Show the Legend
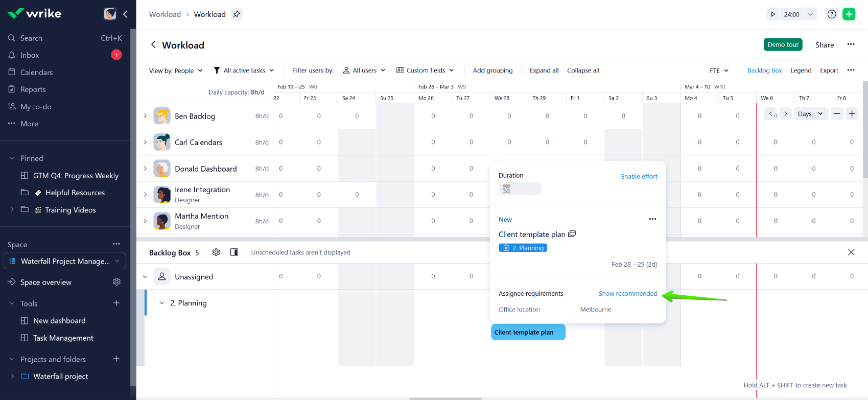This screenshot has height=400, width=868. click(x=801, y=70)
